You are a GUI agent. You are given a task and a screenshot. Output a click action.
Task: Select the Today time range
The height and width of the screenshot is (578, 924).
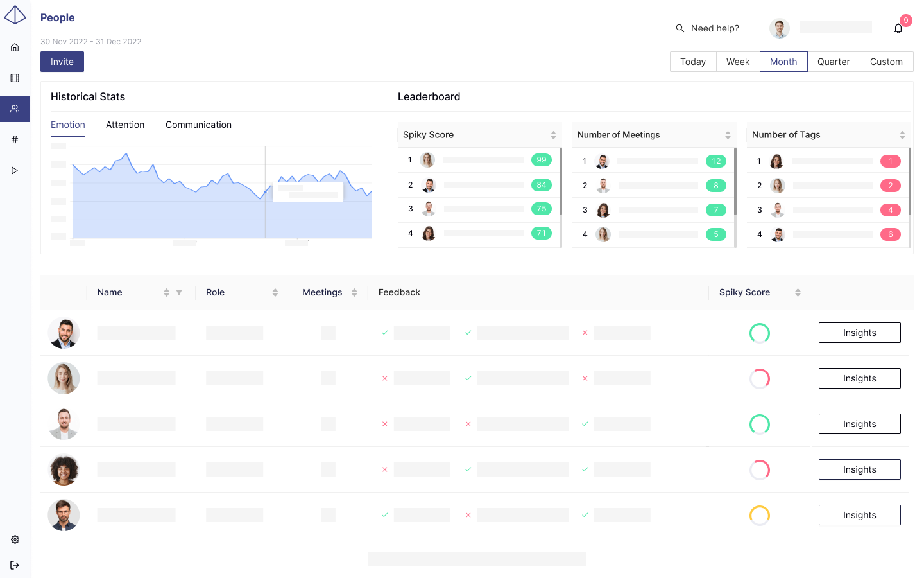693,62
